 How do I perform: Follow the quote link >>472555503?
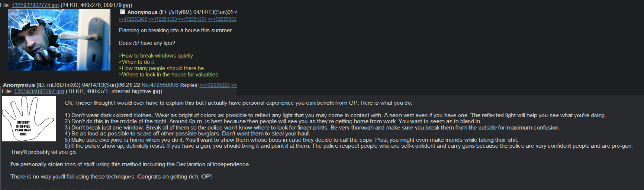click(x=222, y=19)
